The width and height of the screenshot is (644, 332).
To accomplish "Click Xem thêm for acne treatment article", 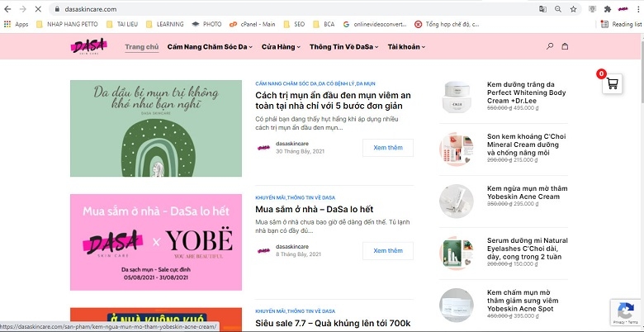I will 388,148.
